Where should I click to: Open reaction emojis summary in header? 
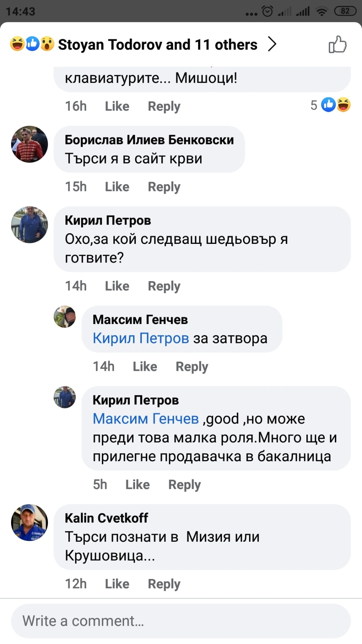tap(32, 44)
